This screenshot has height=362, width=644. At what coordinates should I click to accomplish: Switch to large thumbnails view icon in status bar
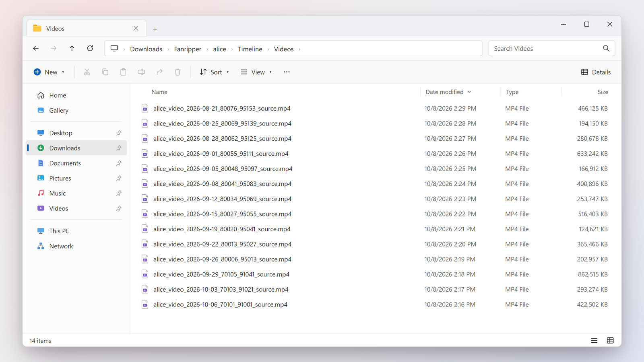point(610,340)
